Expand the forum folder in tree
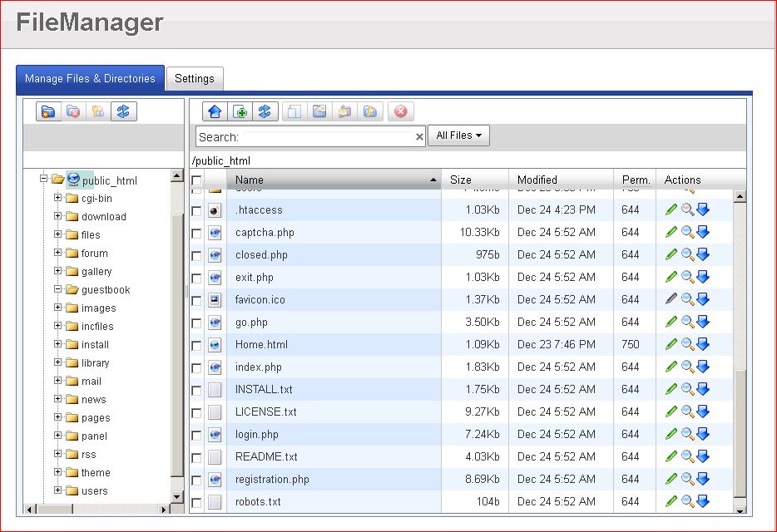 tap(58, 253)
